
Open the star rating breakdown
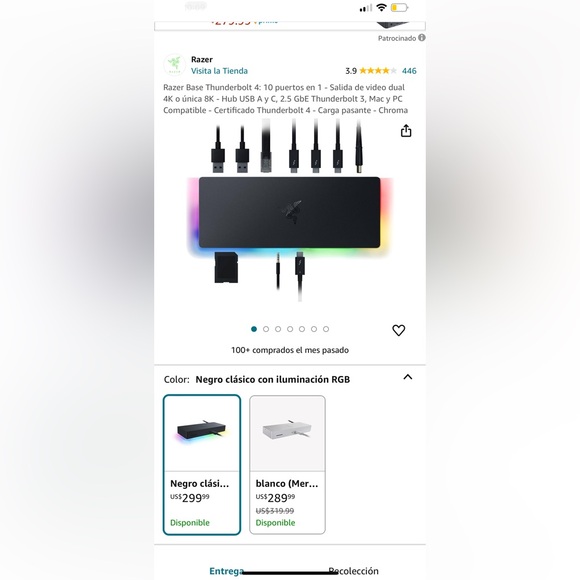(377, 71)
